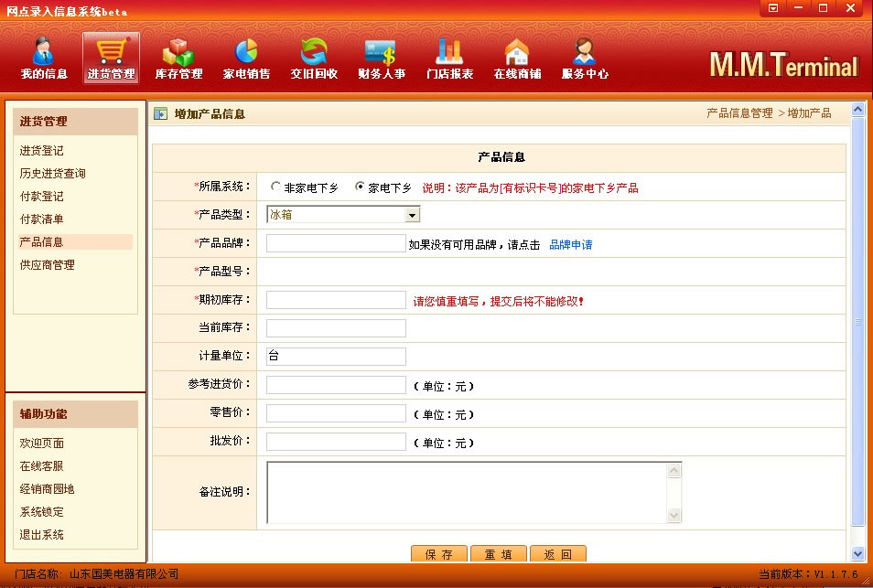Maximize the window from the title bar

click(823, 8)
